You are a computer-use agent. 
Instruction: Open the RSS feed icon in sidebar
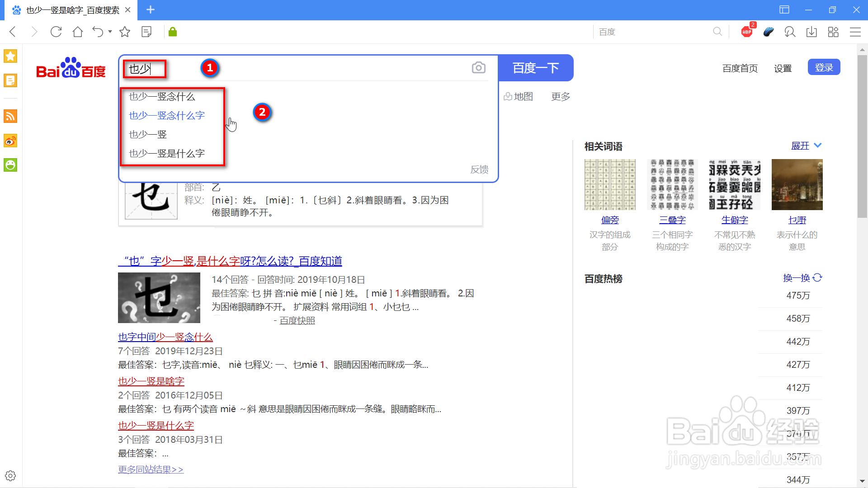coord(10,116)
